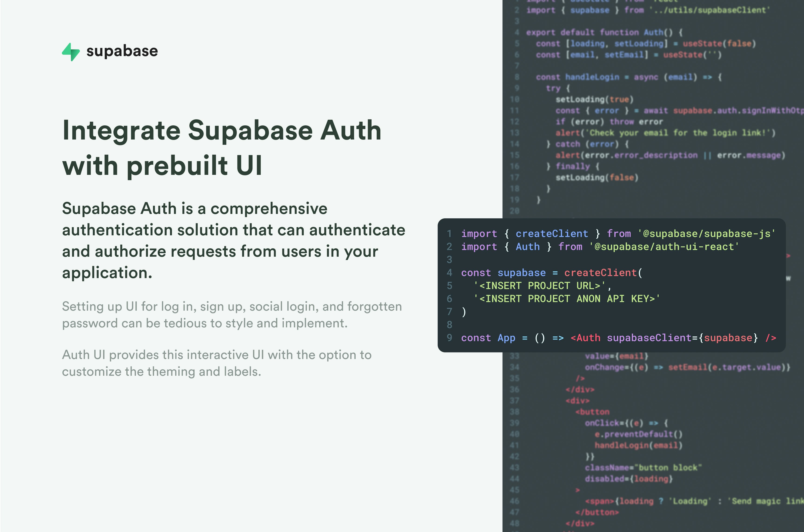Click the blurred line 'disabled={loading}'
Viewport: 804px width, 532px height.
[629, 479]
